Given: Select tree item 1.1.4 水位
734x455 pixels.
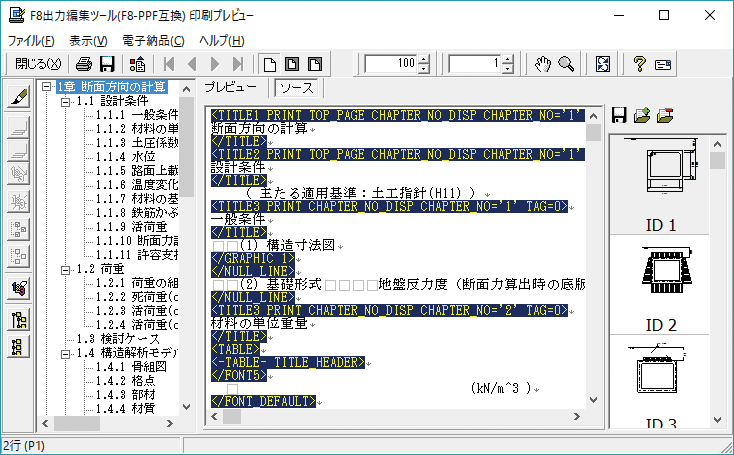Looking at the screenshot, I should pyautogui.click(x=125, y=156).
